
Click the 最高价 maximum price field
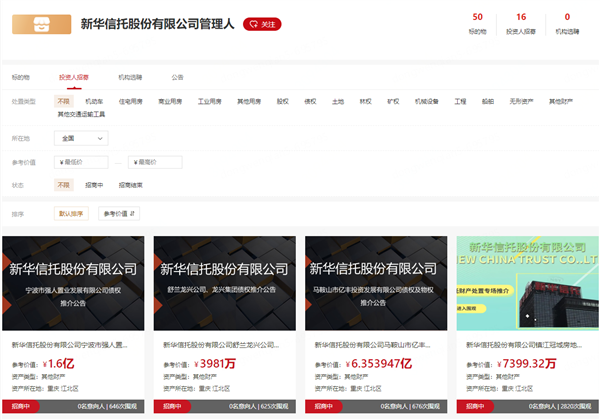(155, 162)
